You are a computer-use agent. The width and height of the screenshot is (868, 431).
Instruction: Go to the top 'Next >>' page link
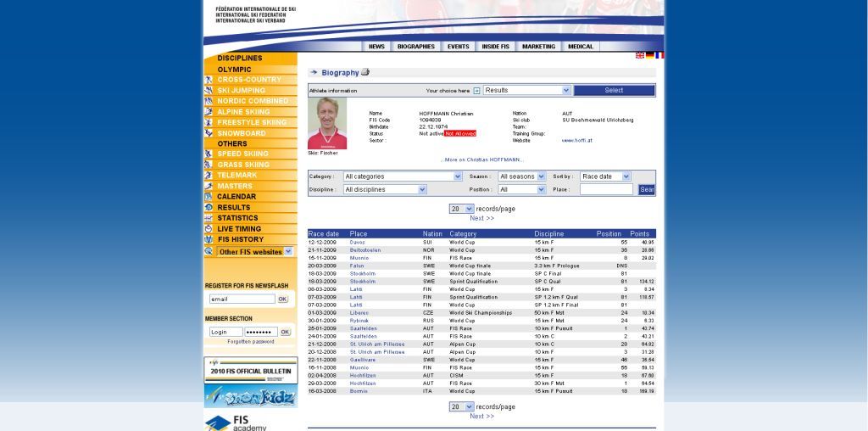coord(481,218)
